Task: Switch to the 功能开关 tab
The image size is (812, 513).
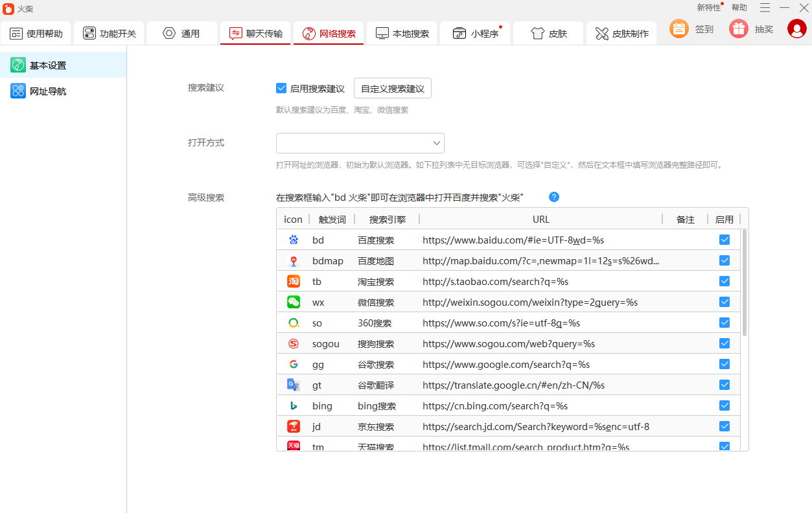Action: pos(109,33)
